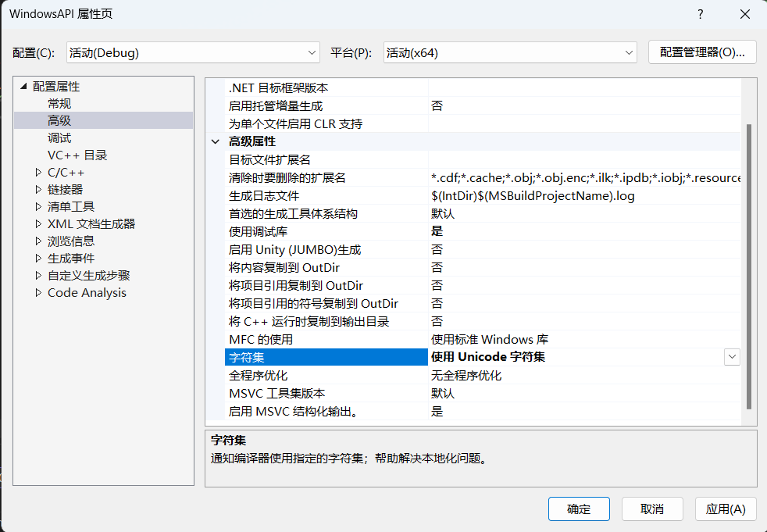Image resolution: width=767 pixels, height=532 pixels.
Task: Click the 确定 button
Action: (579, 509)
